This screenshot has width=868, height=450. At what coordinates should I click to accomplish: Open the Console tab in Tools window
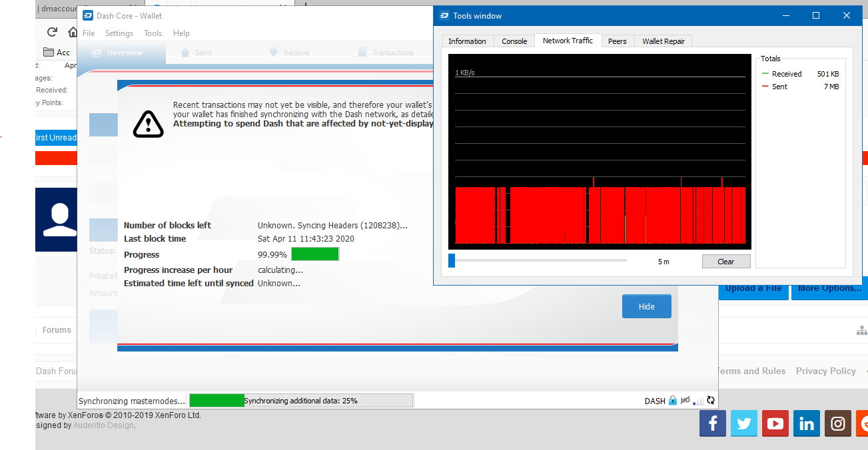click(514, 41)
